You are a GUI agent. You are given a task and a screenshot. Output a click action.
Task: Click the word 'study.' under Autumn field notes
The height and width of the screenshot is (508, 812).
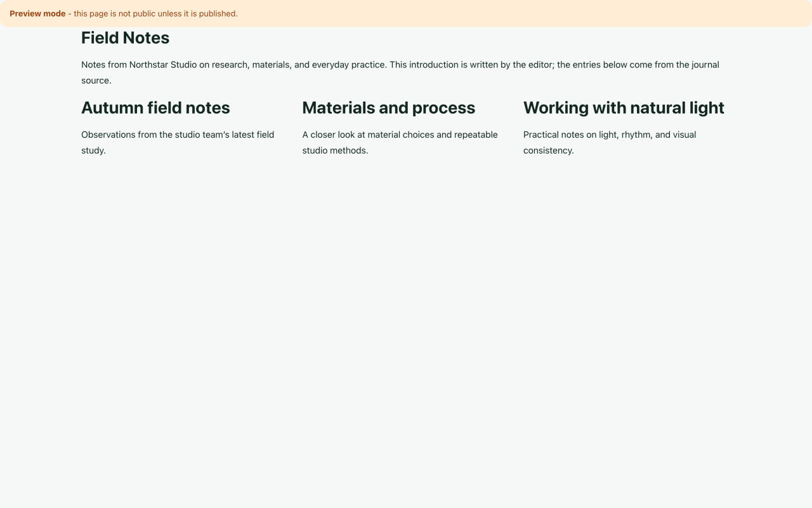(x=93, y=150)
